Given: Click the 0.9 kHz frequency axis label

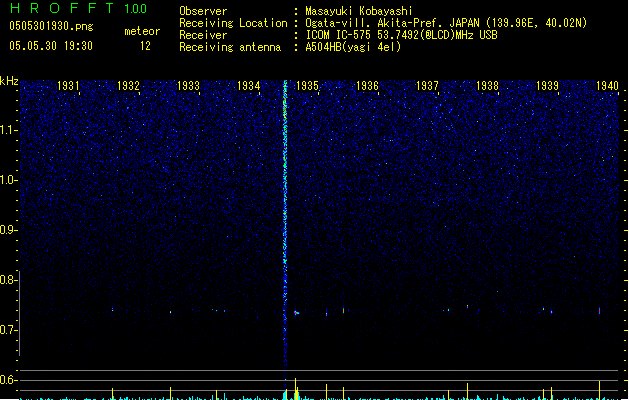Looking at the screenshot, I should point(8,230).
